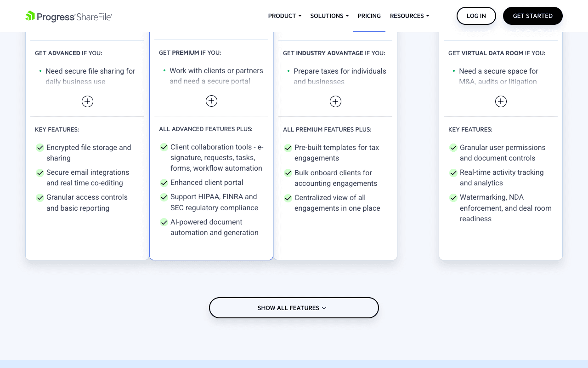Image resolution: width=588 pixels, height=368 pixels.
Task: Click checkmark beside Secure email integrations
Action: pos(40,172)
